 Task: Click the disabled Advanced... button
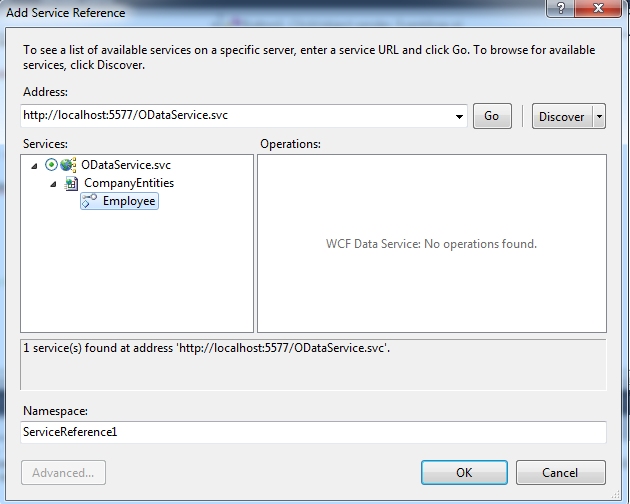point(63,472)
